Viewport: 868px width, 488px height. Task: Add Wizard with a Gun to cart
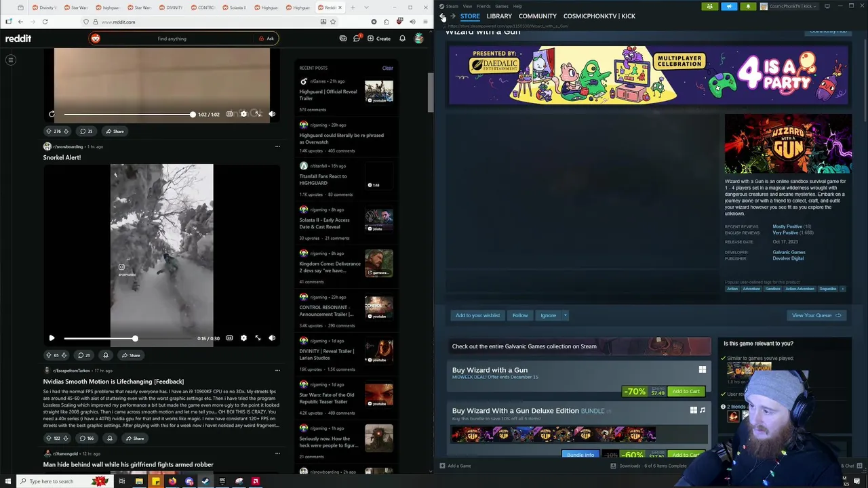pos(686,391)
